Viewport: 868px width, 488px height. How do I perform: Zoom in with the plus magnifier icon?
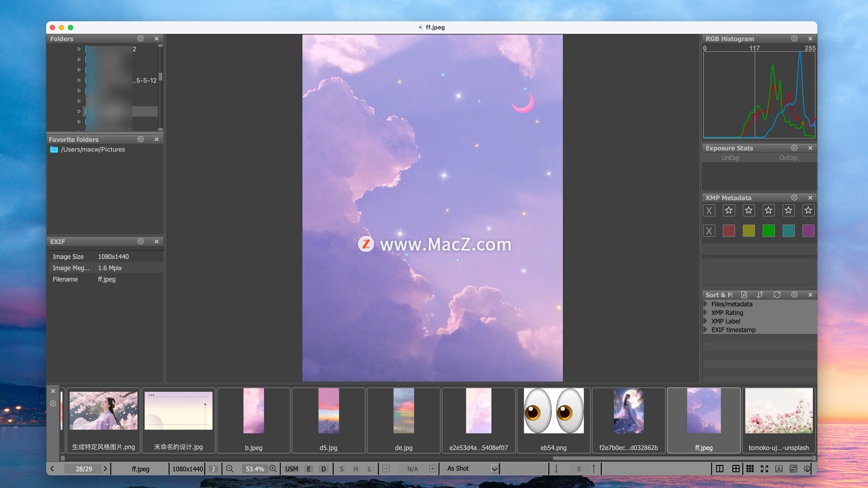(x=273, y=469)
